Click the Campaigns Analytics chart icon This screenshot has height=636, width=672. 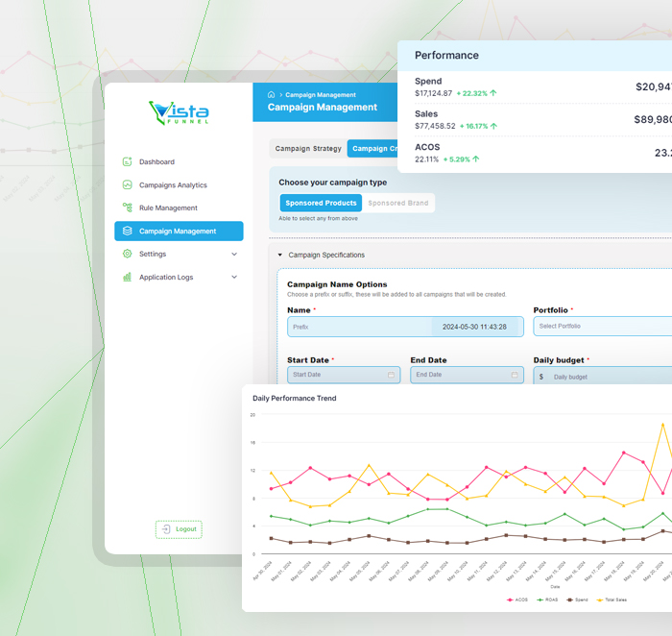128,184
